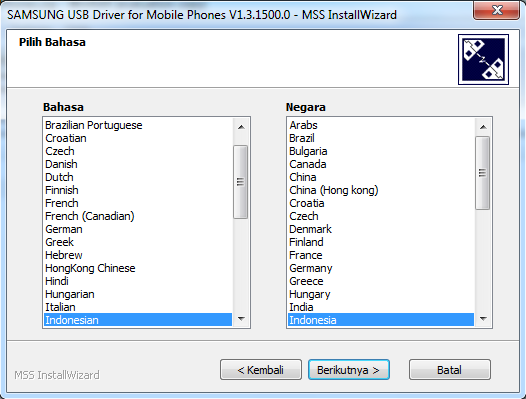The image size is (526, 399).
Task: Select Hebrew language
Action: (x=138, y=255)
